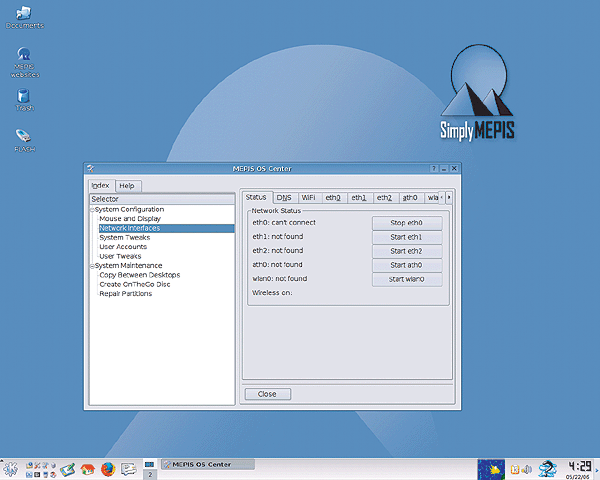Switch to virtual desktop 1 in pager
Image resolution: width=600 pixels, height=480 pixels.
point(149,464)
